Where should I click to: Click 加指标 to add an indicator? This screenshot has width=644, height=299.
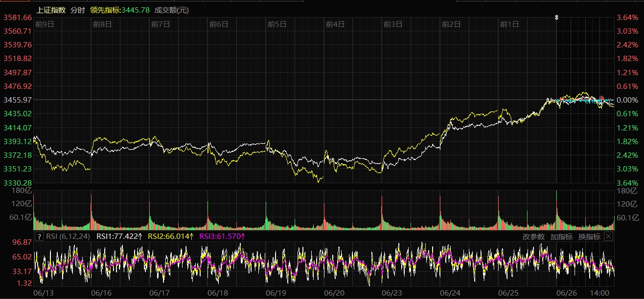tap(561, 236)
